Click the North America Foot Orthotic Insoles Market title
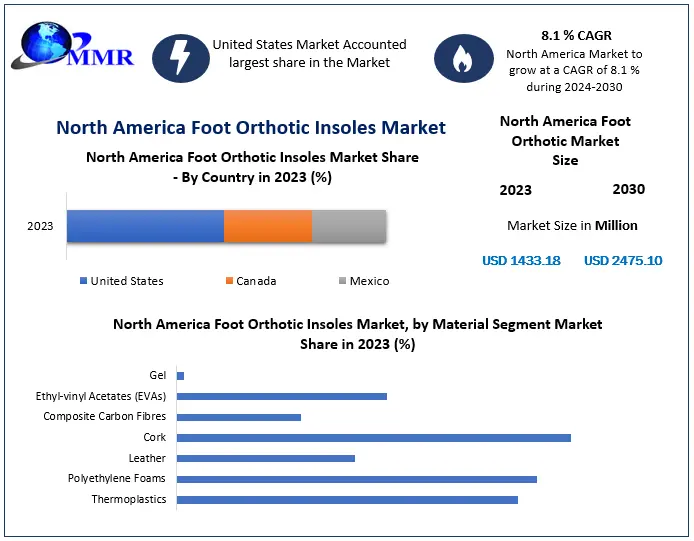 (x=251, y=127)
